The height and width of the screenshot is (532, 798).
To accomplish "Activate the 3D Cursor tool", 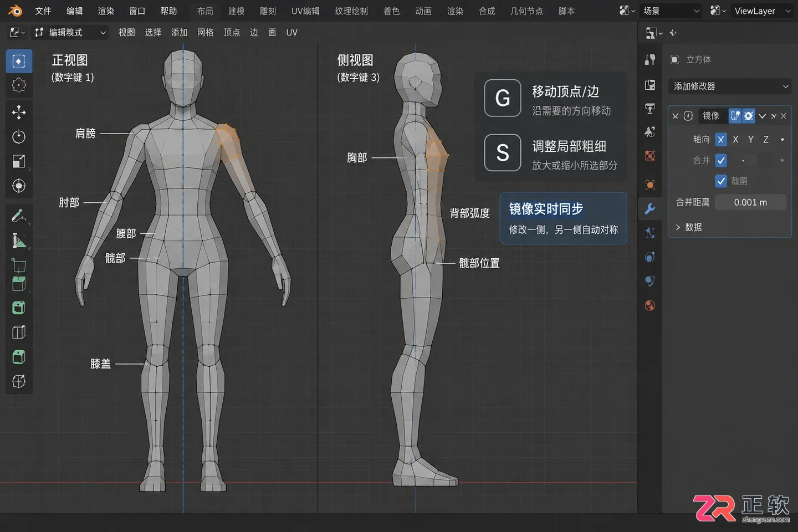I will point(19,85).
